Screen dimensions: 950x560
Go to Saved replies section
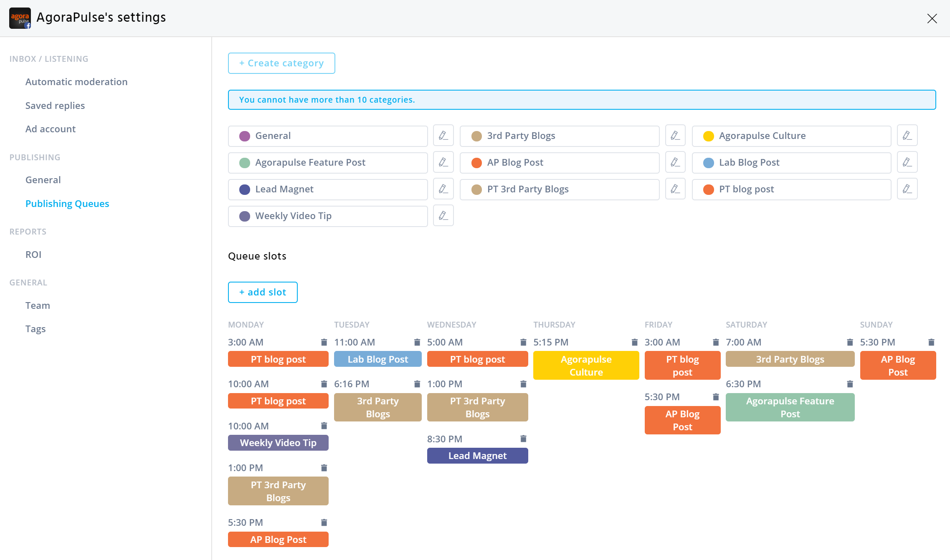[x=55, y=106]
